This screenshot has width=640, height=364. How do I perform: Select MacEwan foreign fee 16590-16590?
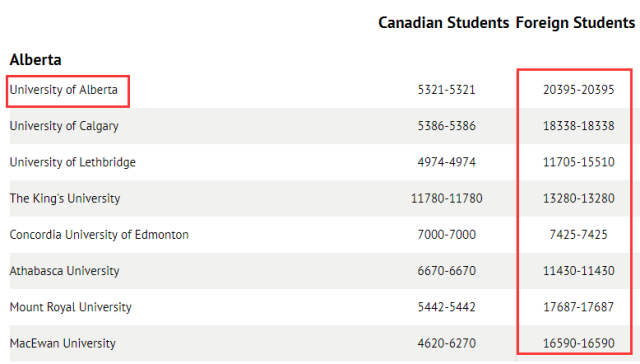point(578,344)
